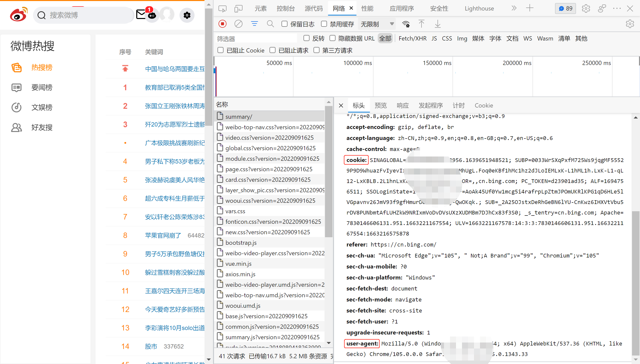The image size is (640, 364).
Task: Open network panel settings gear
Action: point(630,24)
